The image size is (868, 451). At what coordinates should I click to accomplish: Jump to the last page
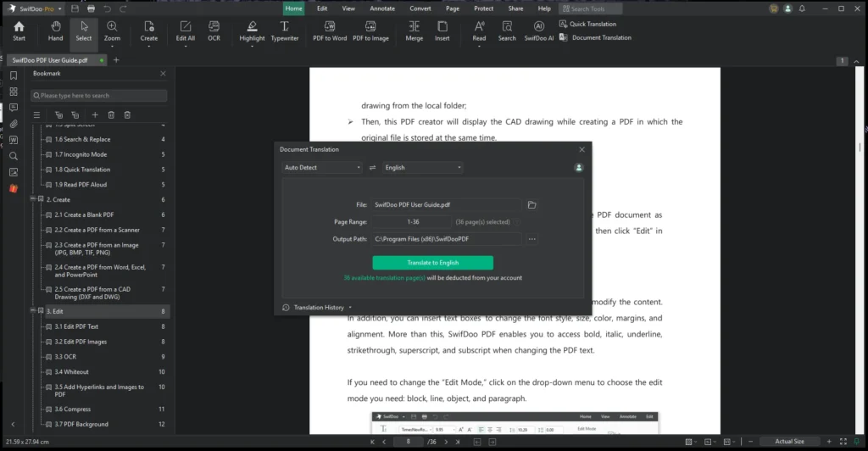pyautogui.click(x=458, y=442)
